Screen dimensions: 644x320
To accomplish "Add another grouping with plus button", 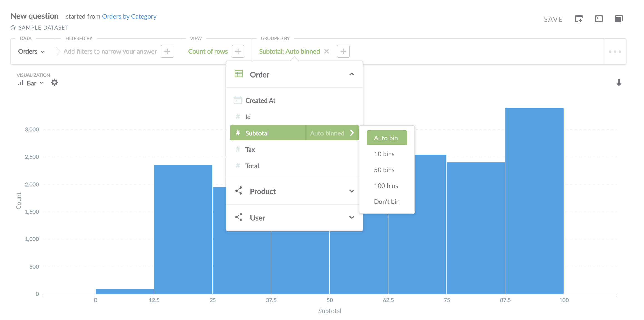I will click(343, 52).
